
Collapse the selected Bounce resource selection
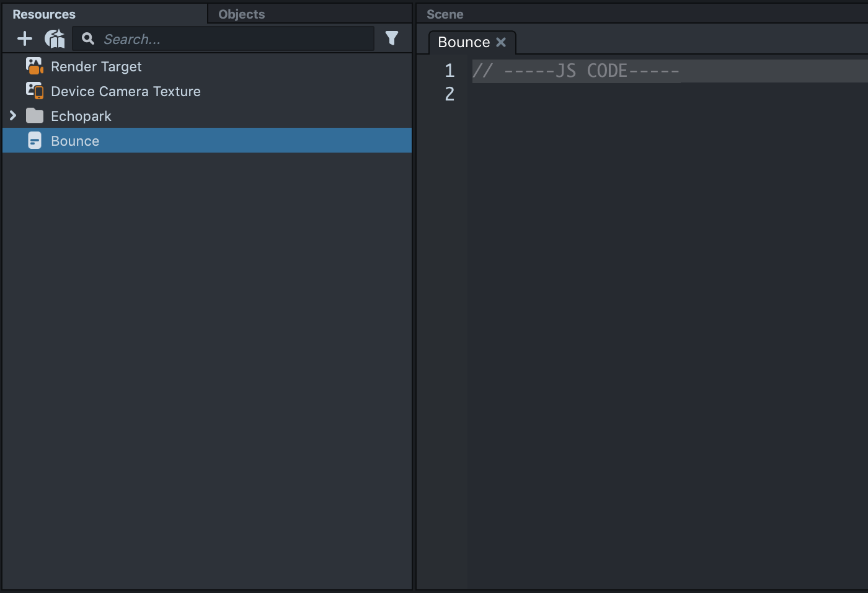pos(74,141)
